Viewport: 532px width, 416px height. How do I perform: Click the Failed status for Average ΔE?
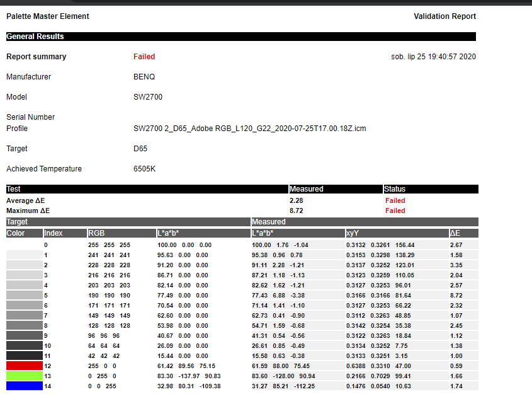(395, 200)
